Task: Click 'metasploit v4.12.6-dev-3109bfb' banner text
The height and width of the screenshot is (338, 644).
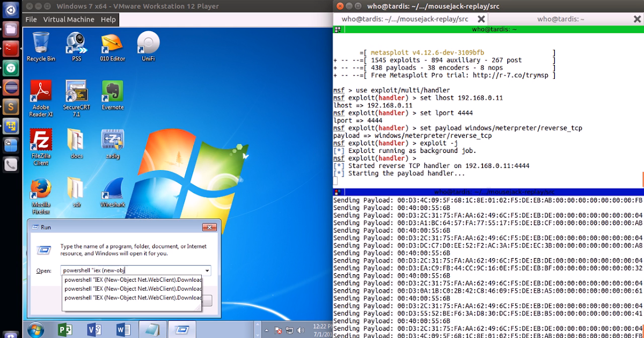Action: 427,53
